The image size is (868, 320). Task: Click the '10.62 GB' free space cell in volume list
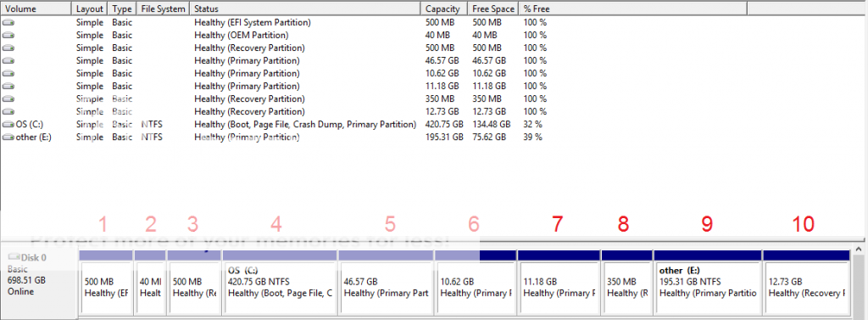[x=489, y=74]
